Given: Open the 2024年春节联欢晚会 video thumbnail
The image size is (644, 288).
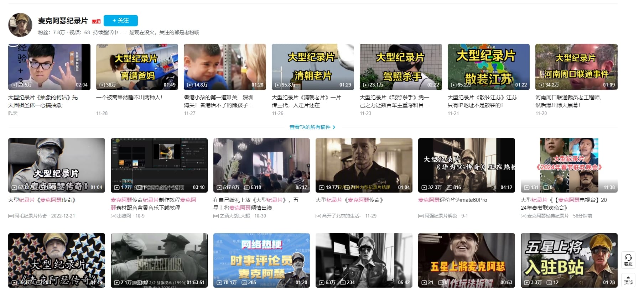Looking at the screenshot, I should tap(569, 165).
